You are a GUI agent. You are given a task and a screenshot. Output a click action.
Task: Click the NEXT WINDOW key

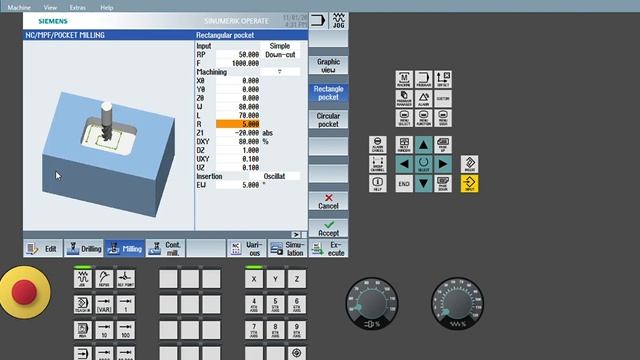(x=404, y=144)
